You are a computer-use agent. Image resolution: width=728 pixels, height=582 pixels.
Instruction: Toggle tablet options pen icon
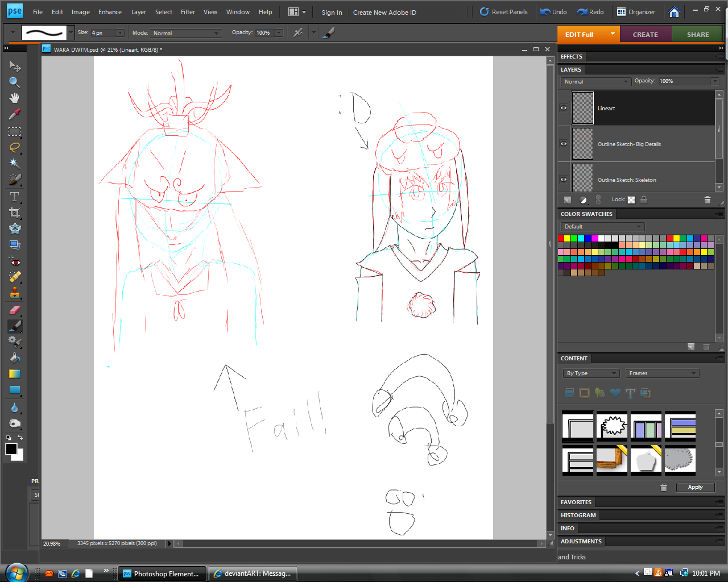(x=329, y=33)
